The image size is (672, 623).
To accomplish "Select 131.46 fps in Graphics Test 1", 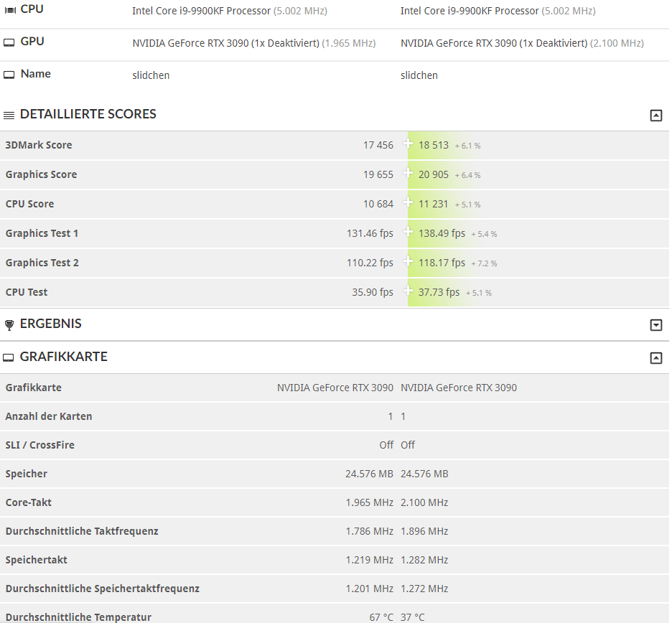I will (x=370, y=233).
